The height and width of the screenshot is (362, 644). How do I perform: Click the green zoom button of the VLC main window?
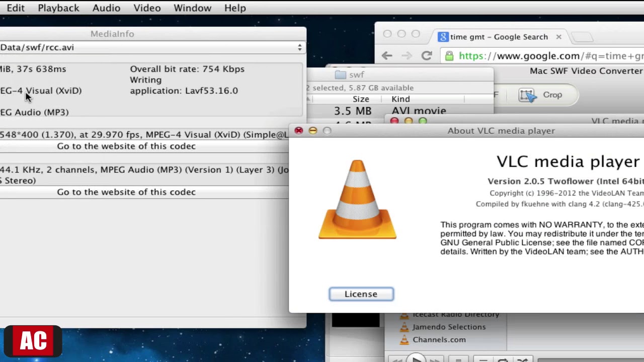(x=422, y=121)
